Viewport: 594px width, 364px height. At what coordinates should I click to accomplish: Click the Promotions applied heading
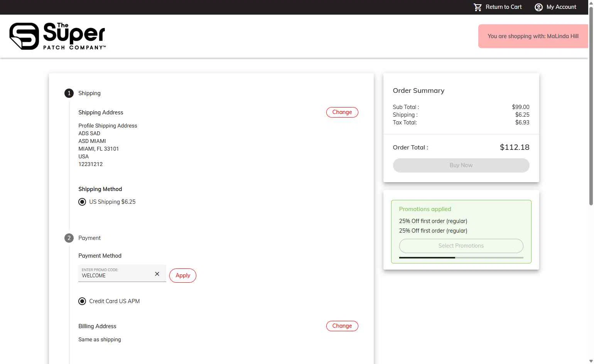[425, 209]
